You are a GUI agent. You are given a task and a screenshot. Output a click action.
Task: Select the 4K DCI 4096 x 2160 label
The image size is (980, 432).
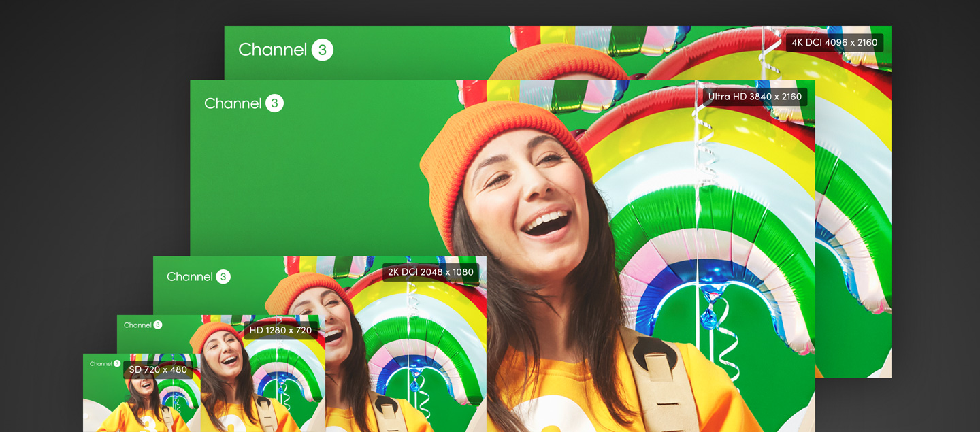pos(834,42)
